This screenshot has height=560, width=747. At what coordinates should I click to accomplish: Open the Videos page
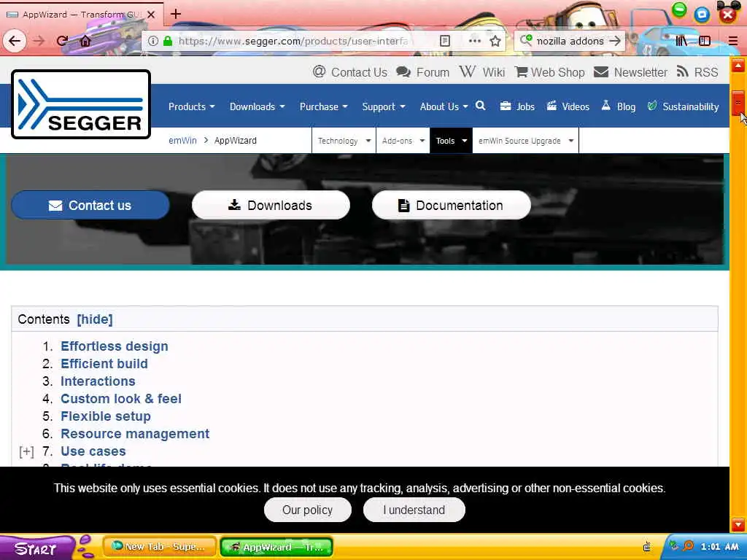[x=568, y=106]
